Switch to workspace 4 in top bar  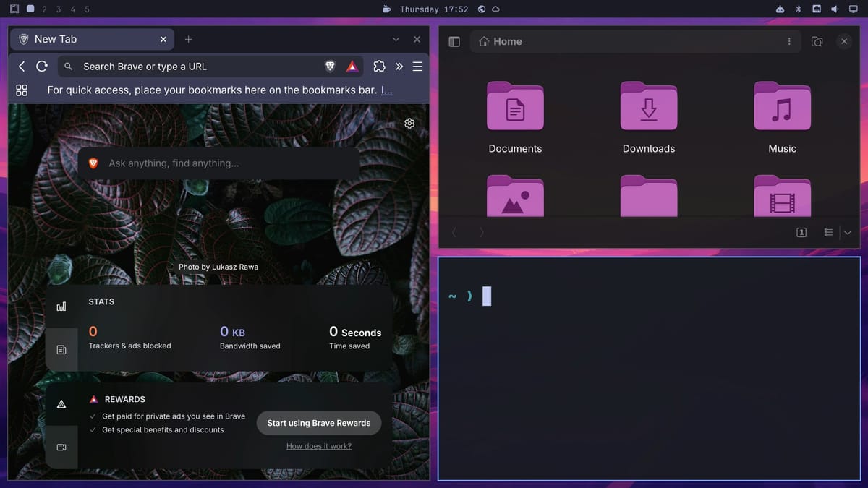click(x=72, y=9)
